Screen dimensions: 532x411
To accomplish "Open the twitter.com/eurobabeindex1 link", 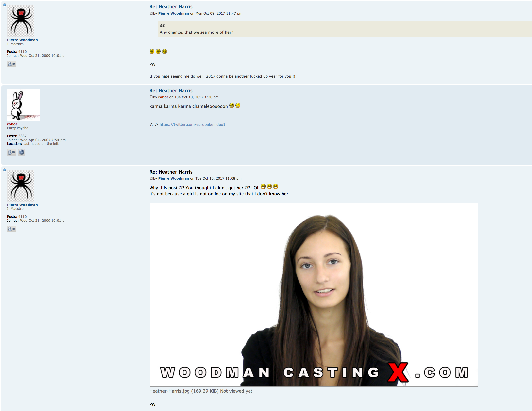I will 192,125.
